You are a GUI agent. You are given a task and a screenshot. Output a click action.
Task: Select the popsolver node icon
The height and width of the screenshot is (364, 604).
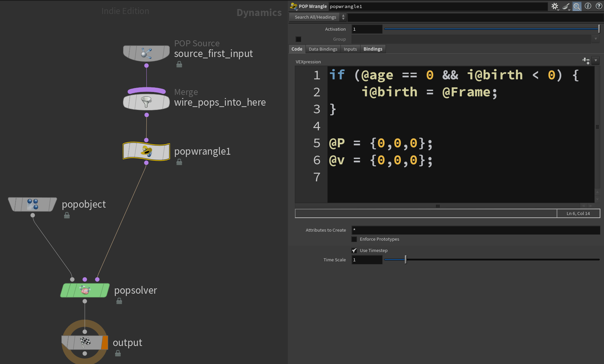click(85, 290)
